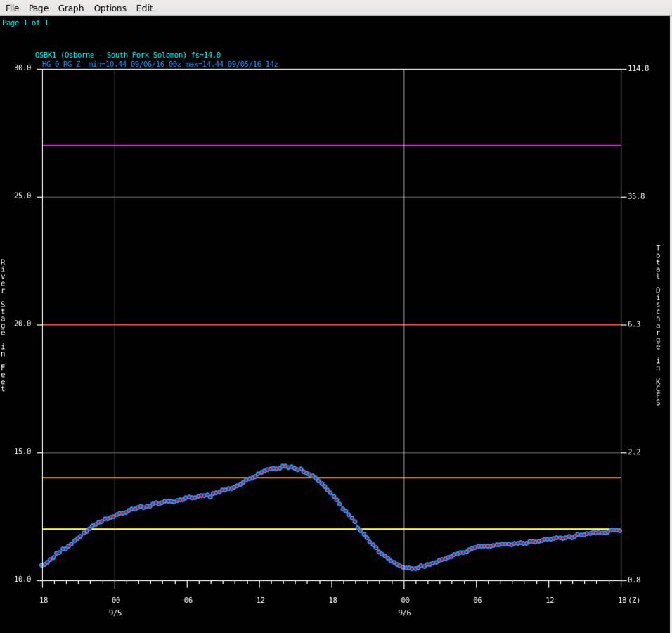Click the yellow action stage line
The image size is (672, 633).
[331, 529]
